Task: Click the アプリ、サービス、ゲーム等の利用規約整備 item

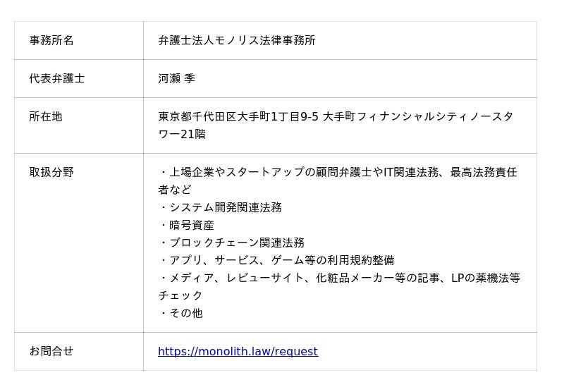Action: coord(281,260)
